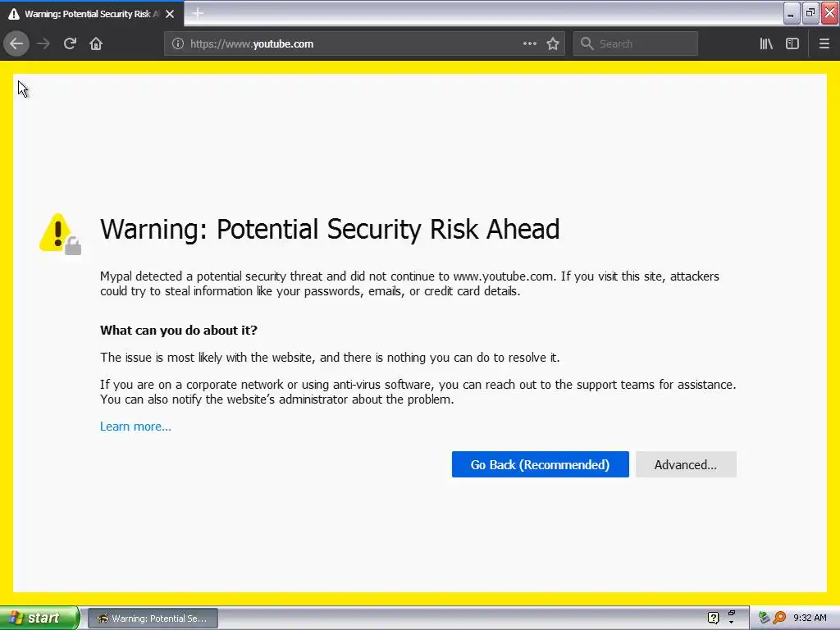
Task: Click the 'What can you do about it?' heading
Action: click(178, 330)
